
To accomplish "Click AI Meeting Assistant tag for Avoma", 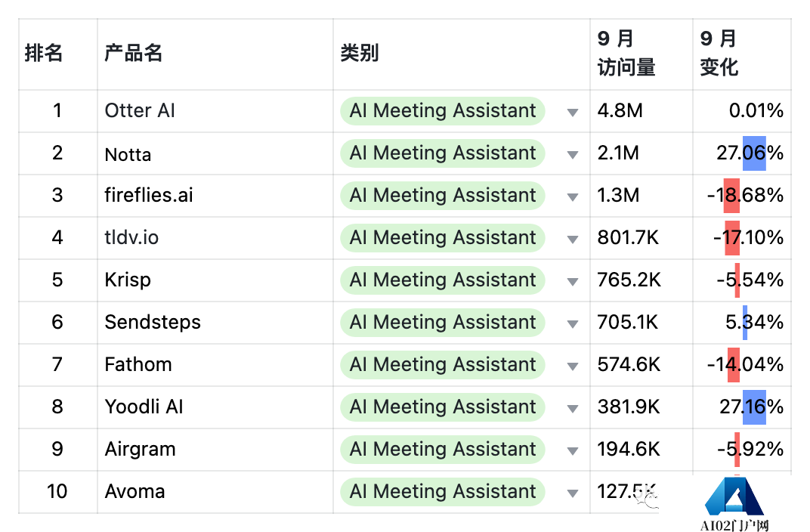I will (x=443, y=492).
